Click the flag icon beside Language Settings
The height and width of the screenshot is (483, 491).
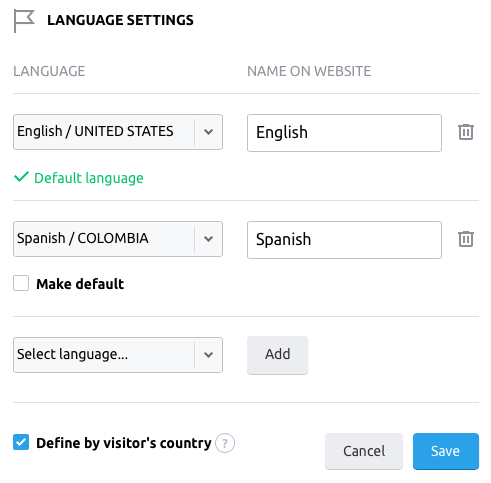tap(24, 21)
